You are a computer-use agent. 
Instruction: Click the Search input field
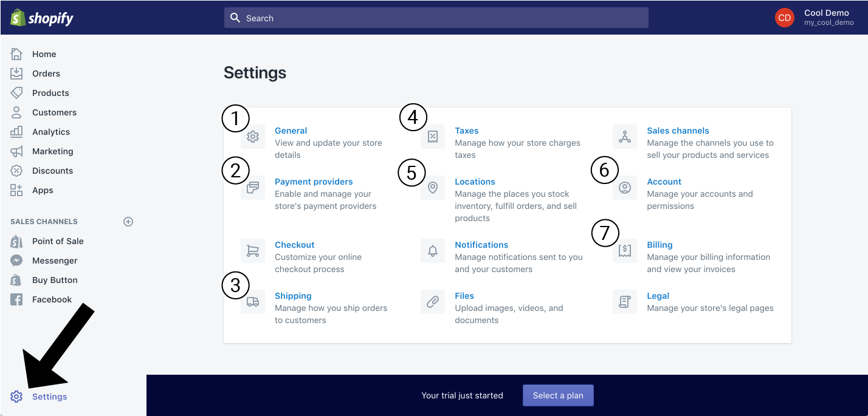[x=436, y=18]
